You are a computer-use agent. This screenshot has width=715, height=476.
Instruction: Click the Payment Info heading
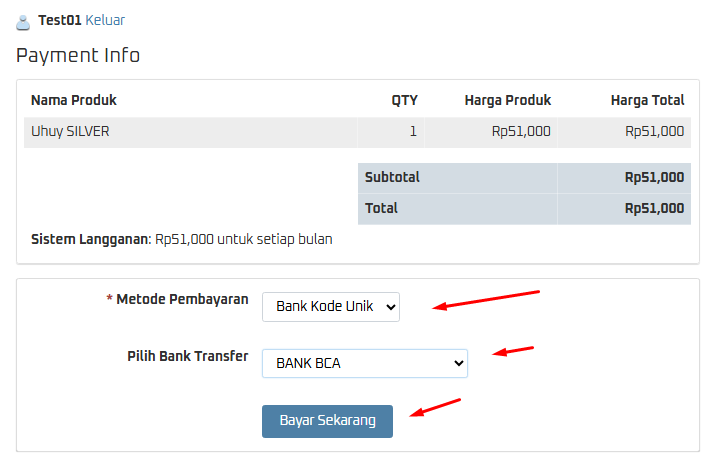[x=78, y=55]
